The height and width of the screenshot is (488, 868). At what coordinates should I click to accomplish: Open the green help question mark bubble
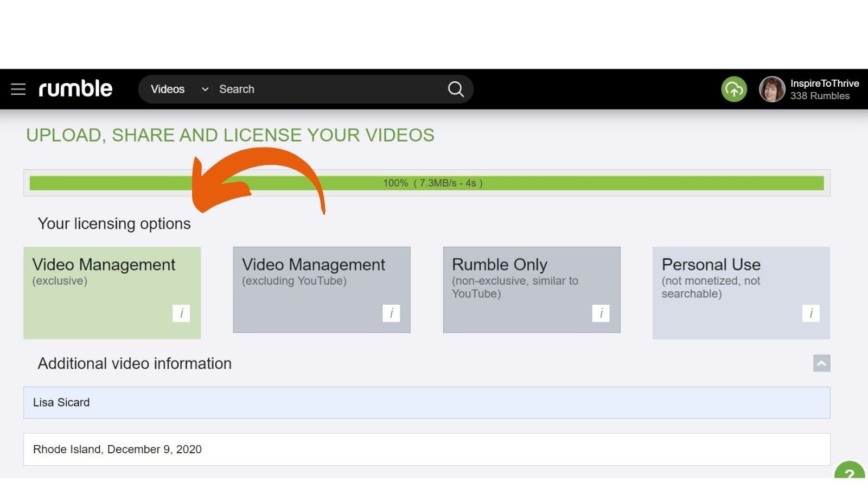point(850,474)
